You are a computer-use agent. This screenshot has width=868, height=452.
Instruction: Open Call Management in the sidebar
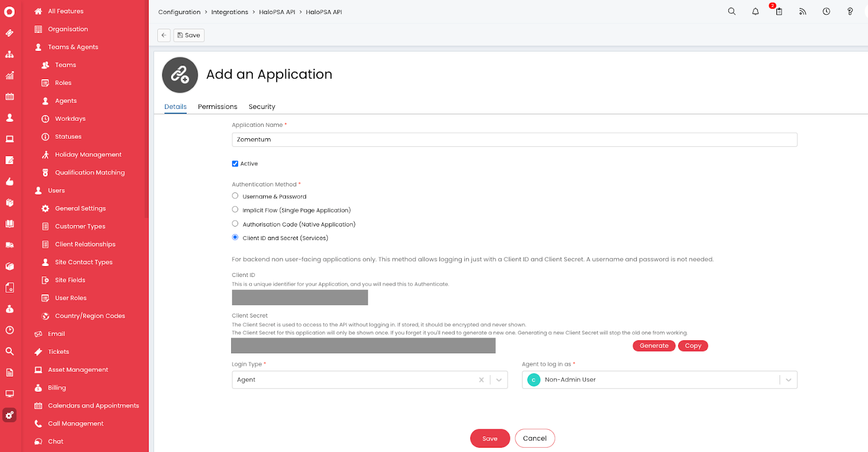(x=76, y=424)
